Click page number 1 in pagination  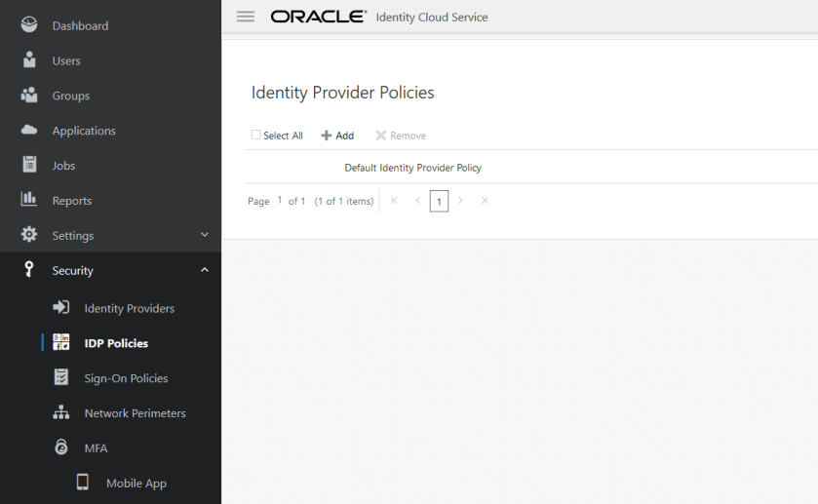coord(439,202)
